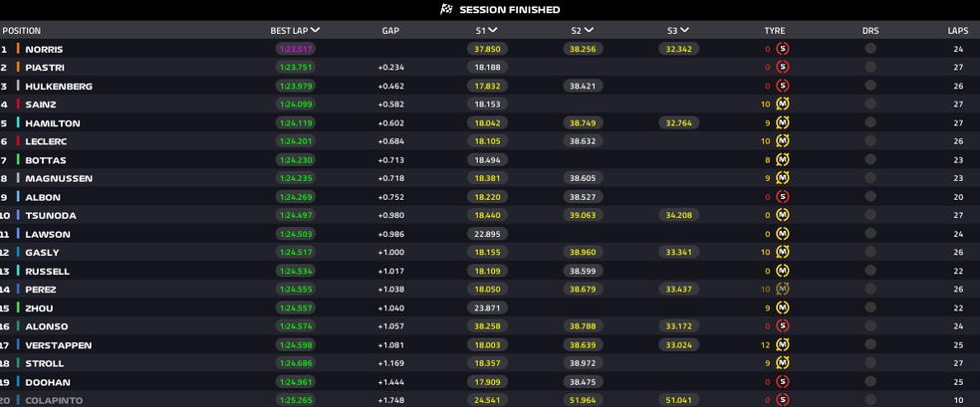This screenshot has width=980, height=407.
Task: Click Alonso's soft tyre icon
Action: (x=783, y=325)
